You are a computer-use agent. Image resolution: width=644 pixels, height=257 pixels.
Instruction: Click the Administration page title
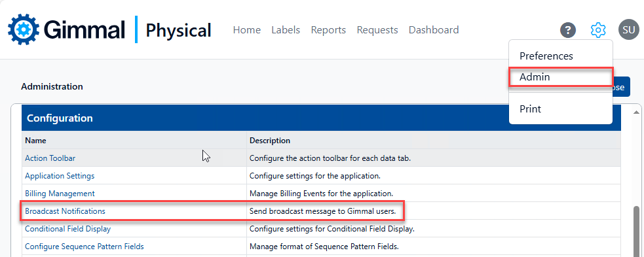click(52, 86)
